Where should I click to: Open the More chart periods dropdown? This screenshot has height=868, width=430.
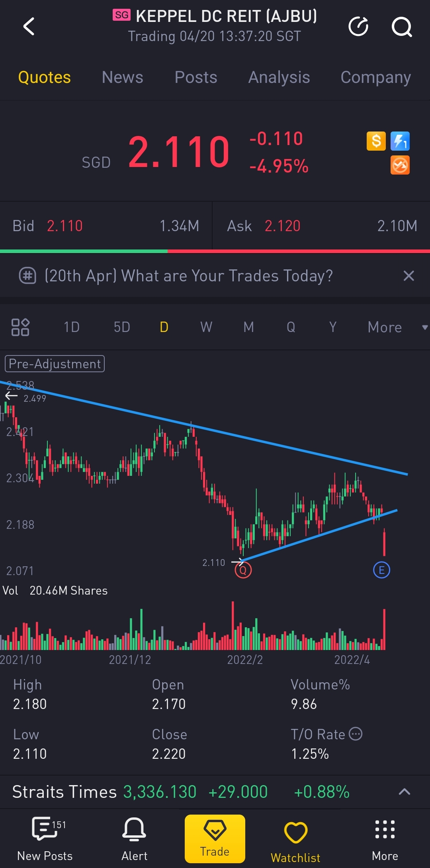point(397,327)
